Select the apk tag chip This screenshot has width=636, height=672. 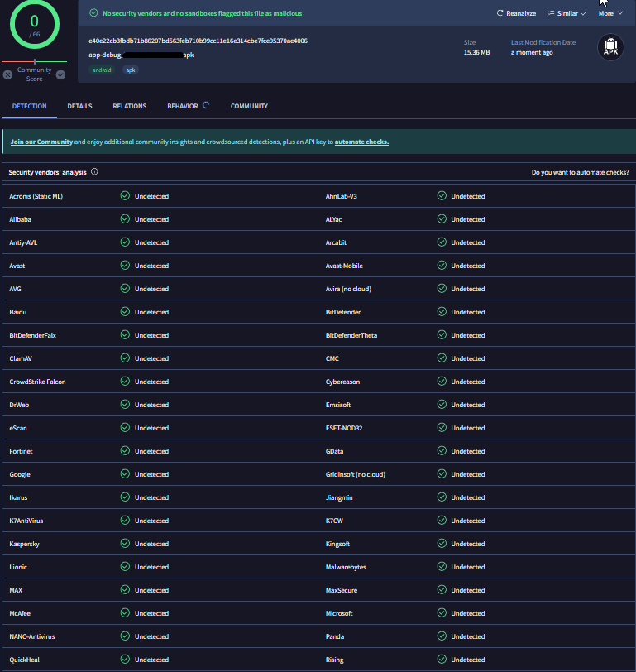pyautogui.click(x=131, y=70)
